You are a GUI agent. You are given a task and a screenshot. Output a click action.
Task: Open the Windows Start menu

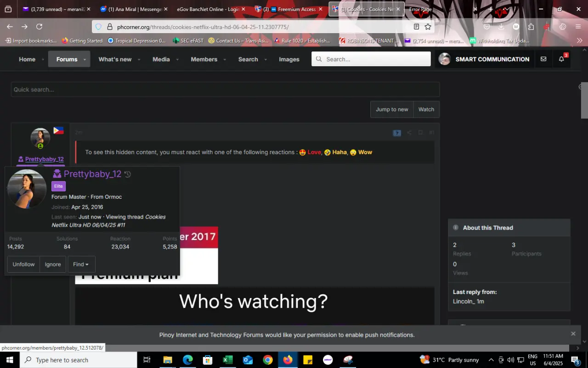pyautogui.click(x=10, y=360)
